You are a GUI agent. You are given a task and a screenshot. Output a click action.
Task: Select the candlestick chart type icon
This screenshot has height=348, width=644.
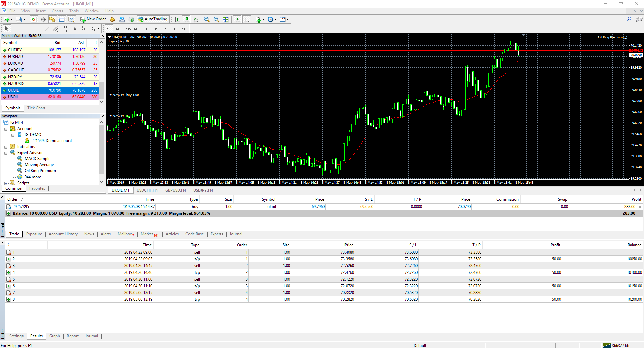pyautogui.click(x=186, y=19)
